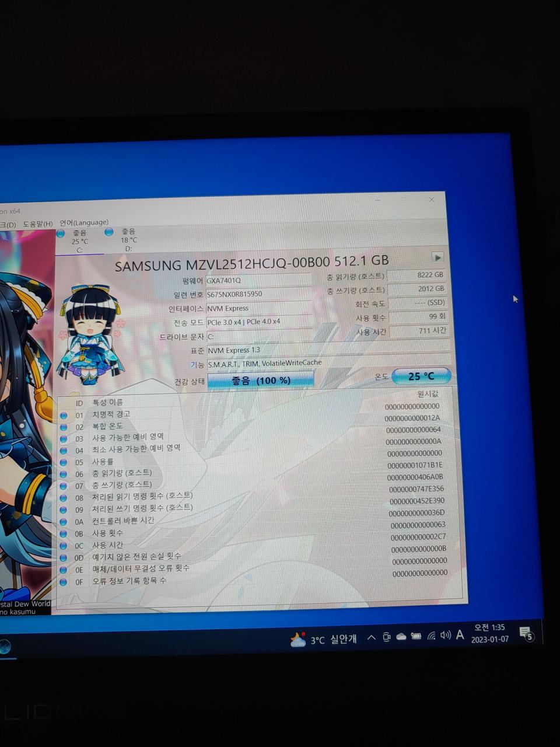Click the next disk arrow button
This screenshot has height=747, width=560.
[x=437, y=257]
